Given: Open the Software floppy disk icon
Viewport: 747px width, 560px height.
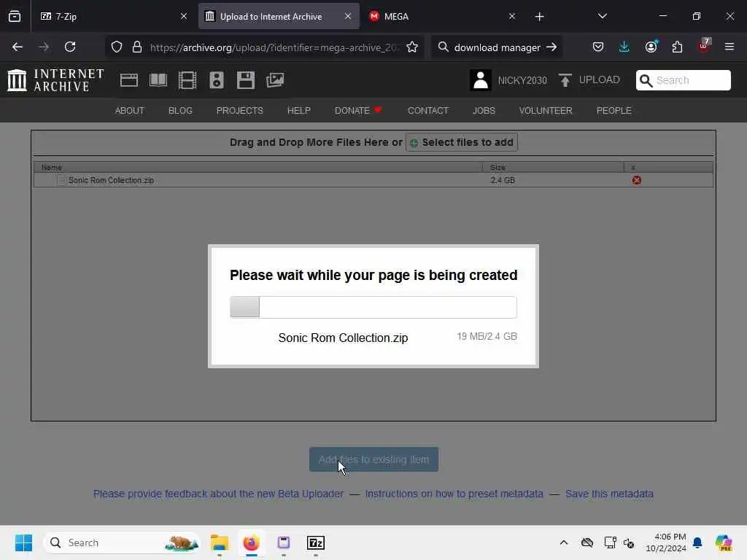Looking at the screenshot, I should point(246,80).
